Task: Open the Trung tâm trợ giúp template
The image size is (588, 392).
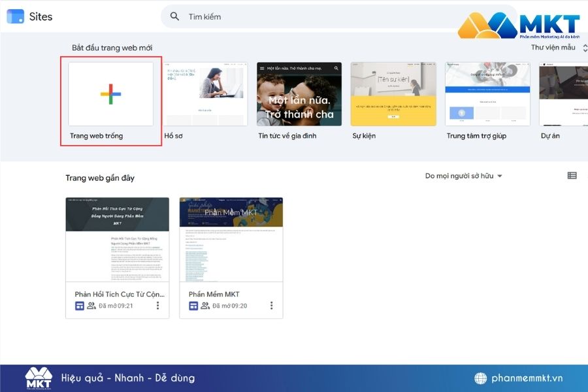Action: point(487,94)
